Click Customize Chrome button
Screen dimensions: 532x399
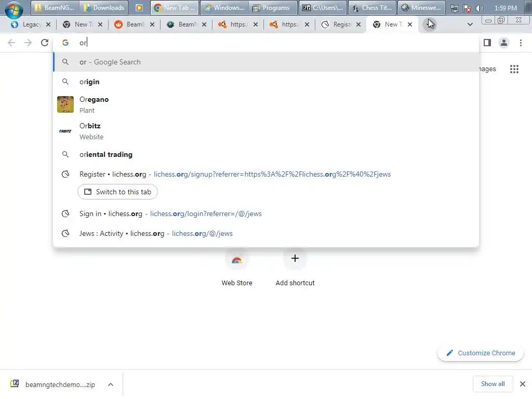[x=481, y=353]
